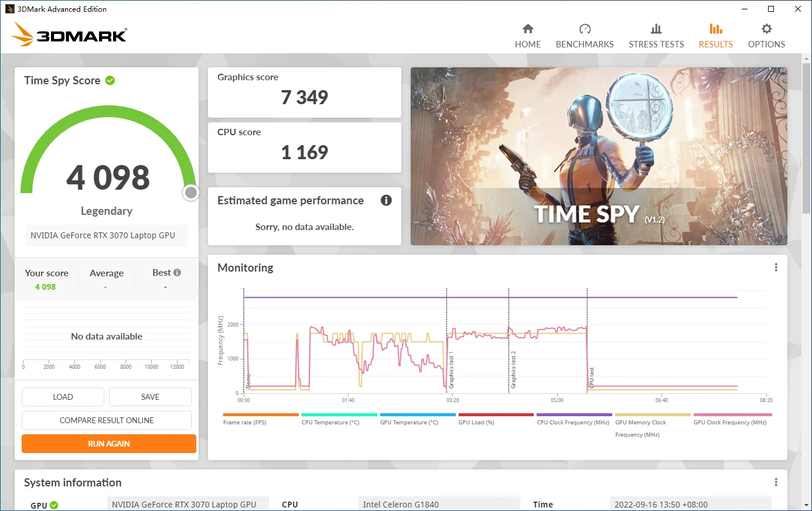Click the Legendary rating label
This screenshot has height=511, width=812.
tap(107, 211)
